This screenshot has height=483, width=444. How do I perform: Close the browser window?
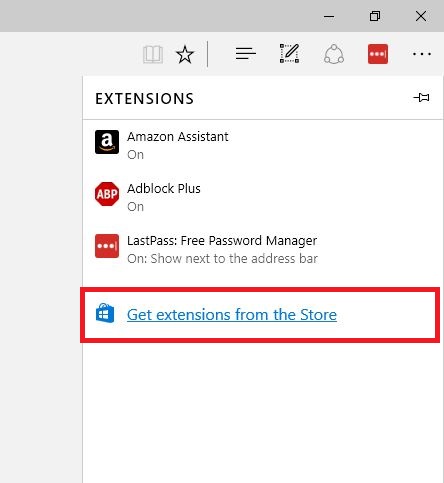click(421, 16)
